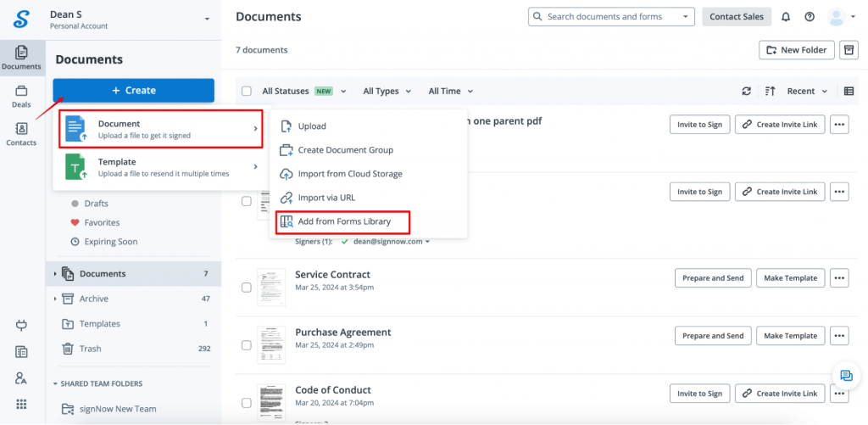Open the chat support bubble icon
This screenshot has width=868, height=425.
tap(845, 376)
